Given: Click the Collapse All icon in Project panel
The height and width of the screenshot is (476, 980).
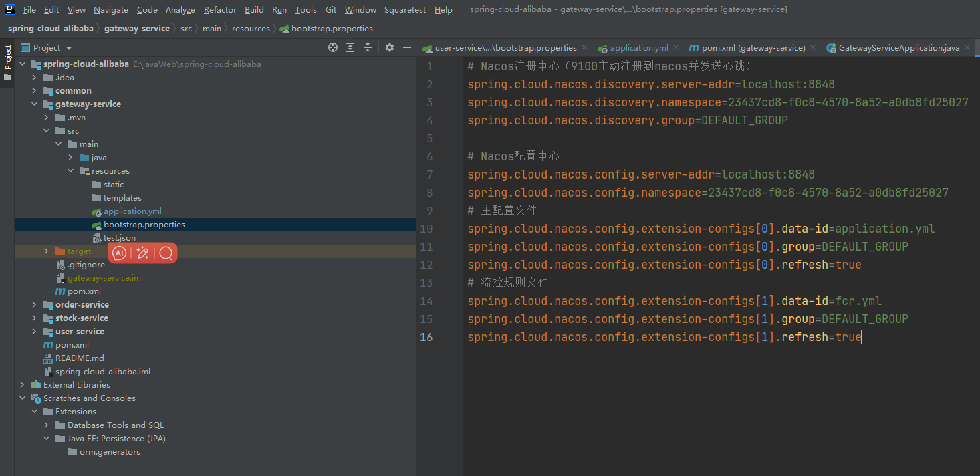Looking at the screenshot, I should [x=368, y=48].
